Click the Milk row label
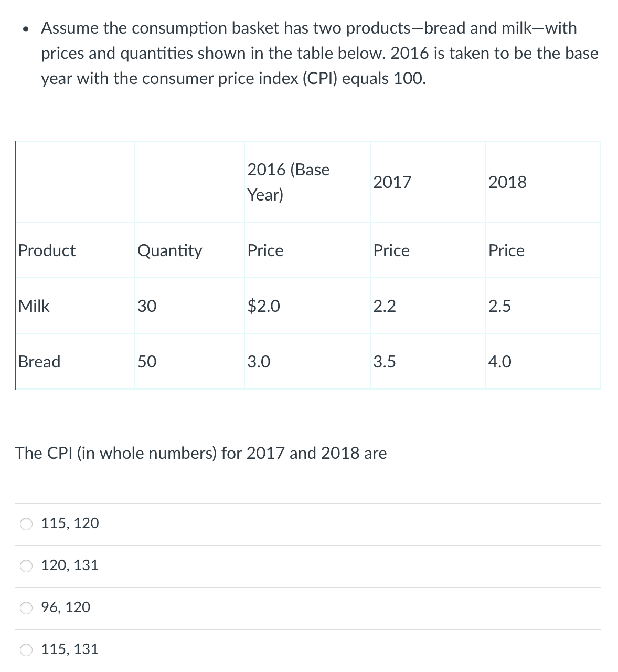Viewport: 618px width, 672px height. click(34, 306)
